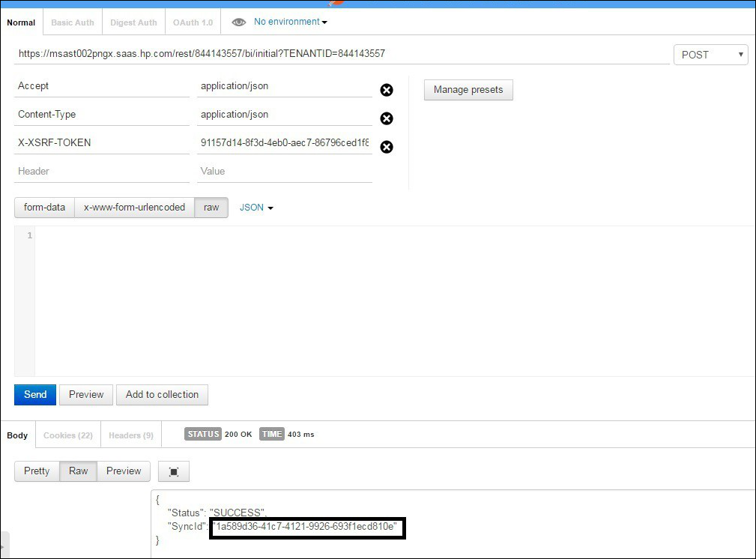
Task: Select the form-data body type
Action: tap(44, 208)
